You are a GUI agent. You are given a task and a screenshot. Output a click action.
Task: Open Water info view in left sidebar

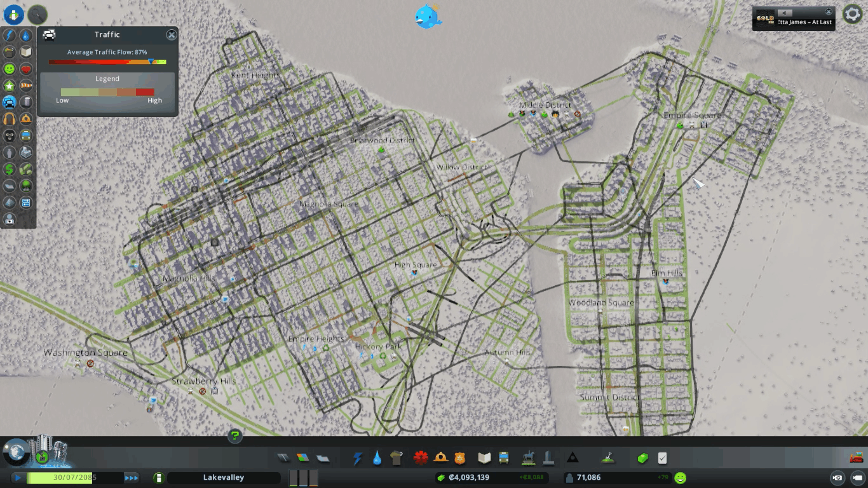point(26,36)
